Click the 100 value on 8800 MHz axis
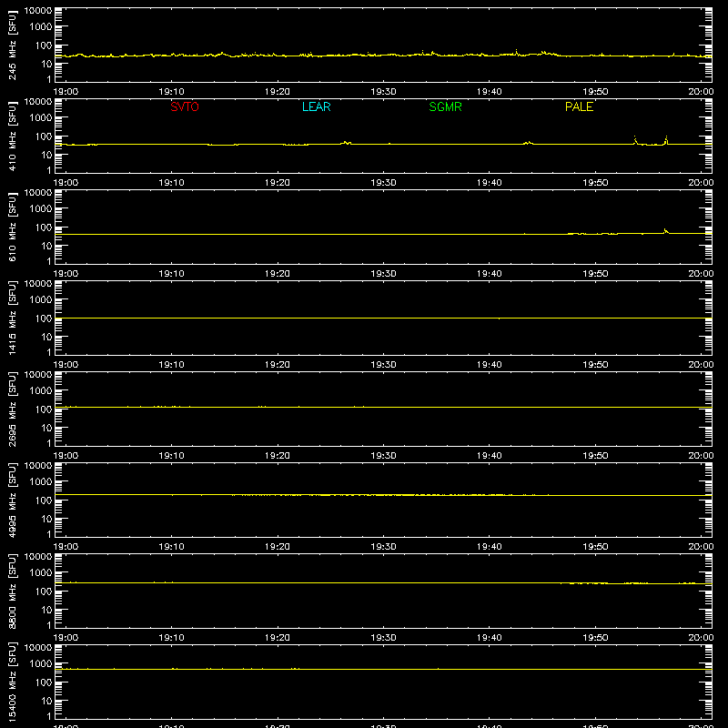This screenshot has height=728, width=728. coord(44,591)
